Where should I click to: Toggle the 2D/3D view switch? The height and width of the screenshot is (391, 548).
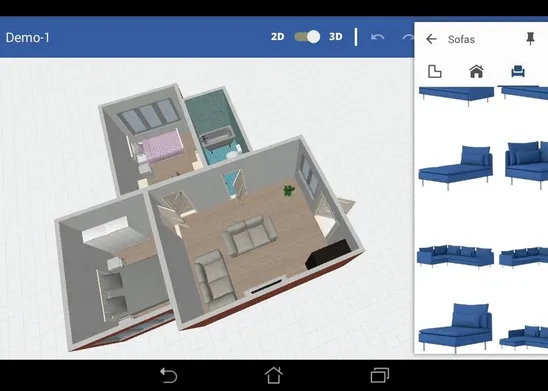307,37
